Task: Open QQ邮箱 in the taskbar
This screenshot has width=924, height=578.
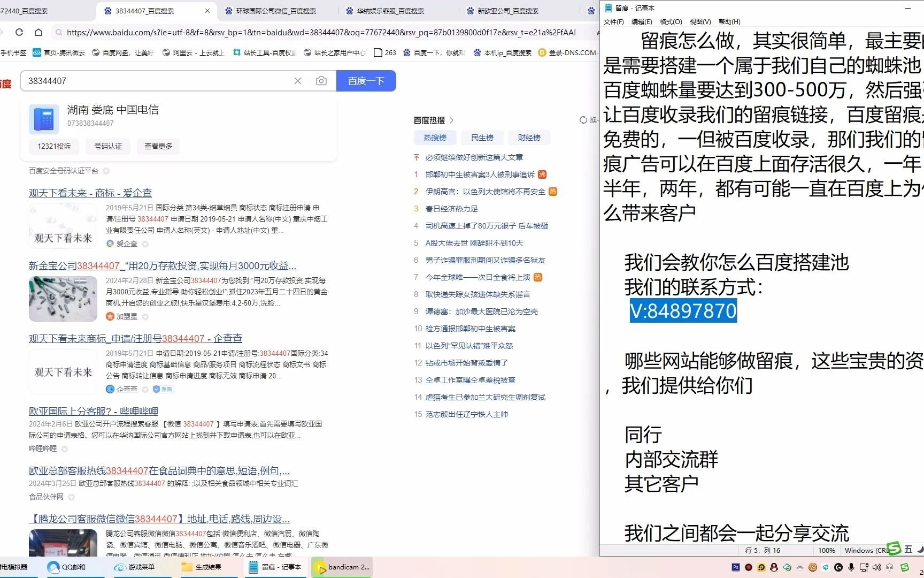Action: click(67, 567)
